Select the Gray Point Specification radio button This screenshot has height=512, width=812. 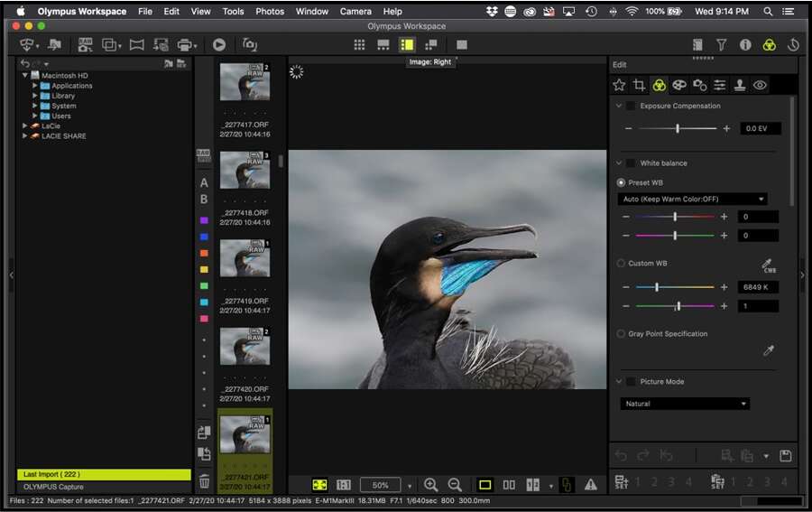pos(621,334)
